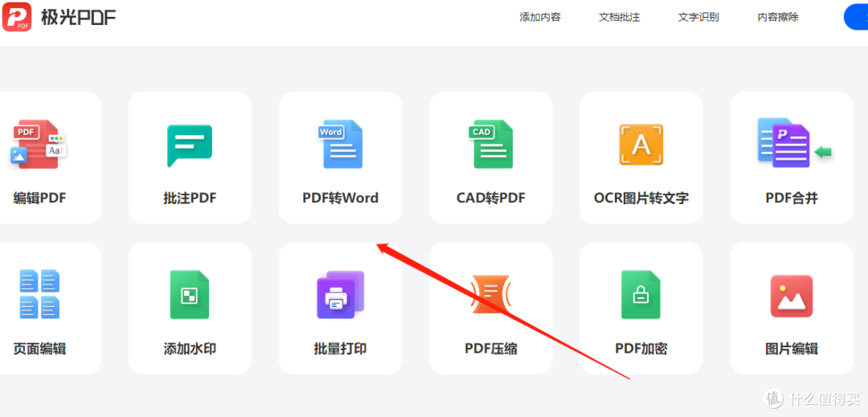Switch to 文档批注 in the top bar

619,17
